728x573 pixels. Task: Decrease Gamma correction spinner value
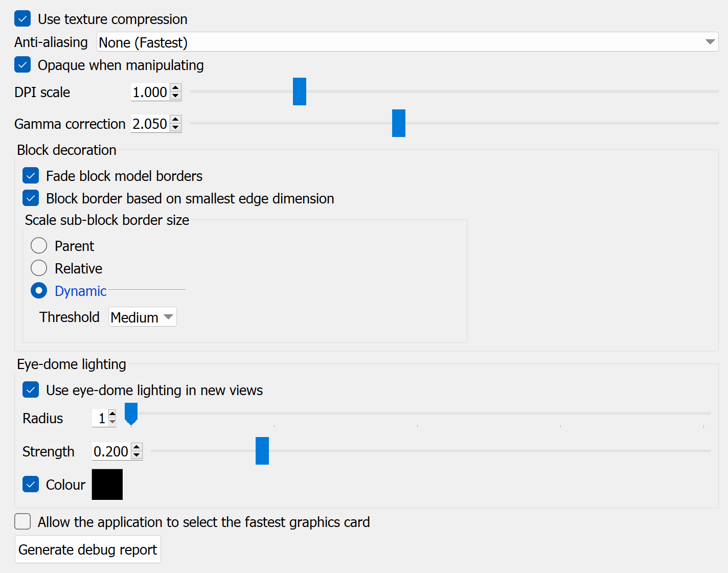click(x=175, y=128)
